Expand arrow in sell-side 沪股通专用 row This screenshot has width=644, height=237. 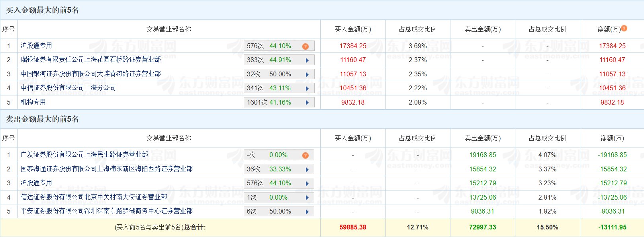click(307, 184)
